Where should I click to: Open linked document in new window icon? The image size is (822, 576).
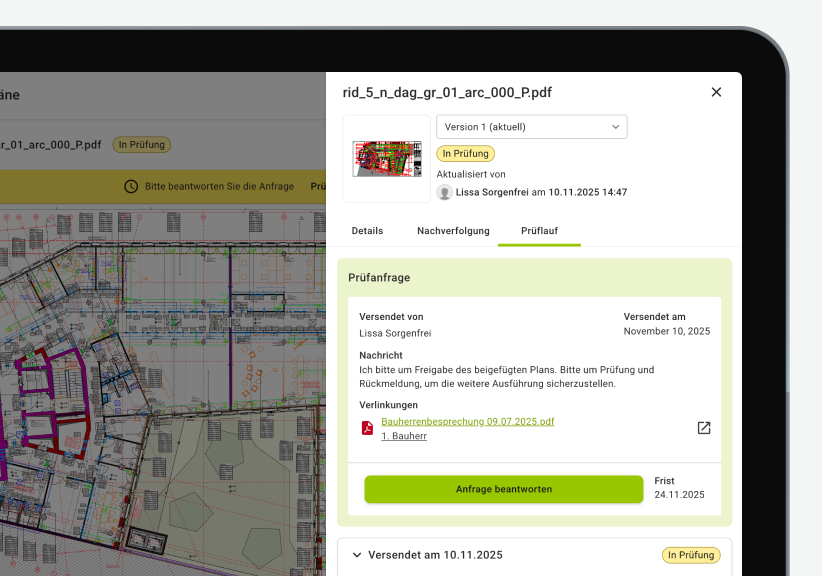pos(704,428)
